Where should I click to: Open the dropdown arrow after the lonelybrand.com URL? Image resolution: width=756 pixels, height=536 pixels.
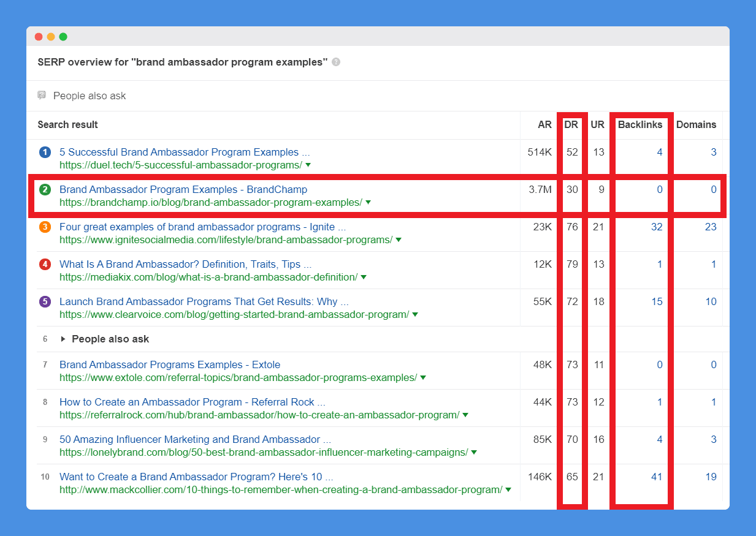coord(474,453)
